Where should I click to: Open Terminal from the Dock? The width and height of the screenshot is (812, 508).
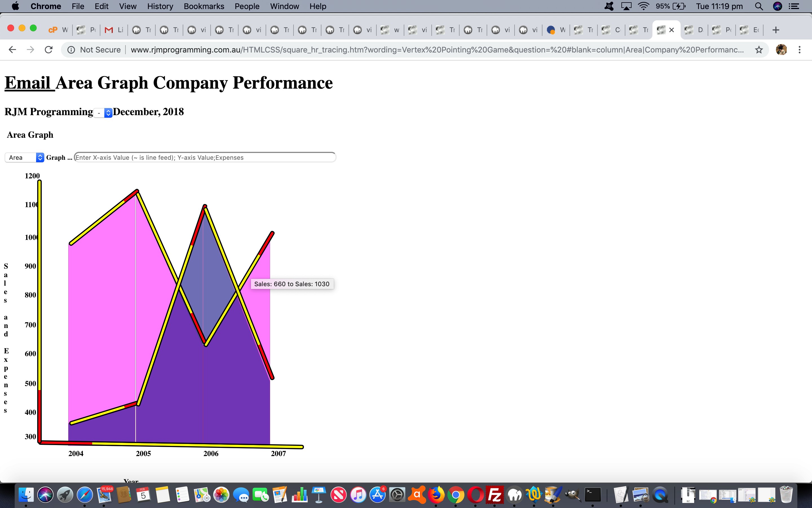593,494
